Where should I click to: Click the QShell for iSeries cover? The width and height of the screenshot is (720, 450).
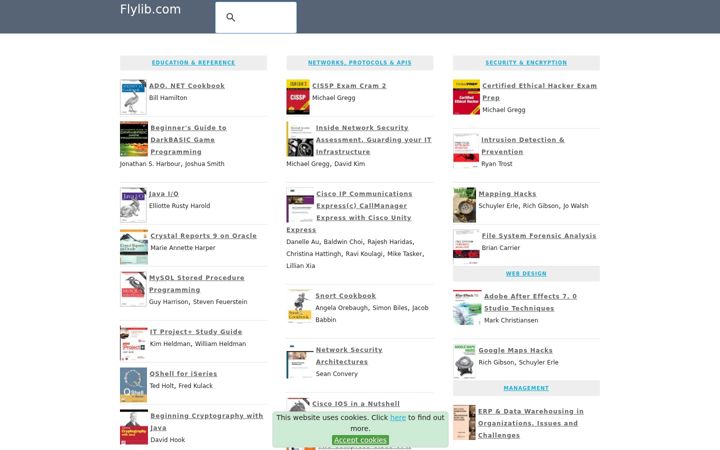(133, 385)
